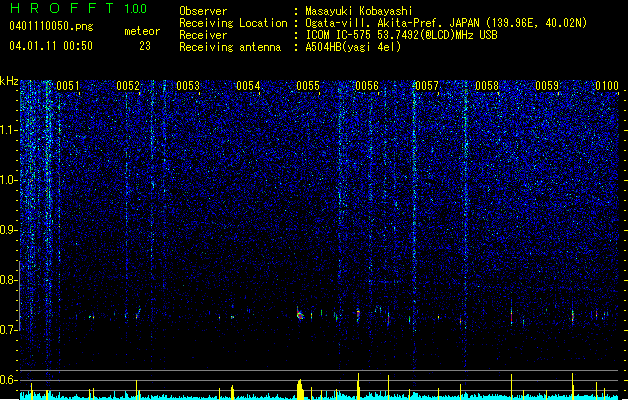Click the 0.7 kHz axis tick label
629x400 pixels.
pyautogui.click(x=9, y=330)
